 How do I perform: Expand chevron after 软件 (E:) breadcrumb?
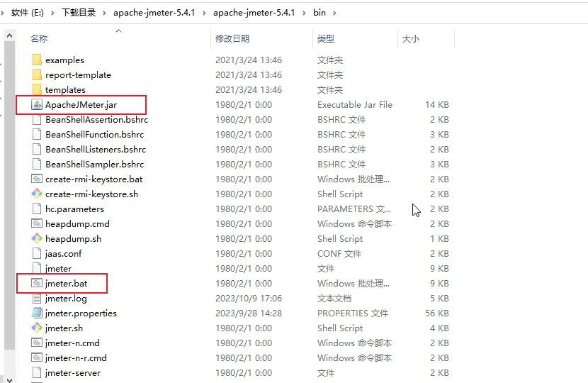click(52, 13)
